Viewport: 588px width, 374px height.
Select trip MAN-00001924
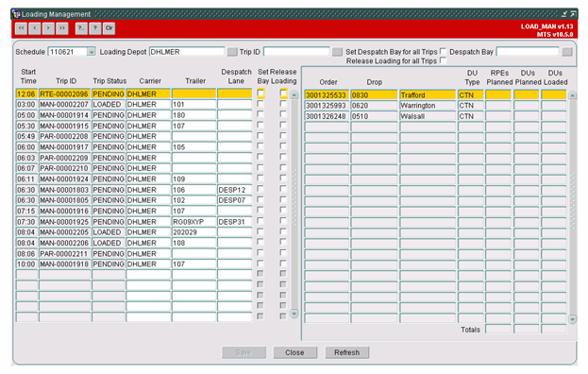[x=64, y=178]
